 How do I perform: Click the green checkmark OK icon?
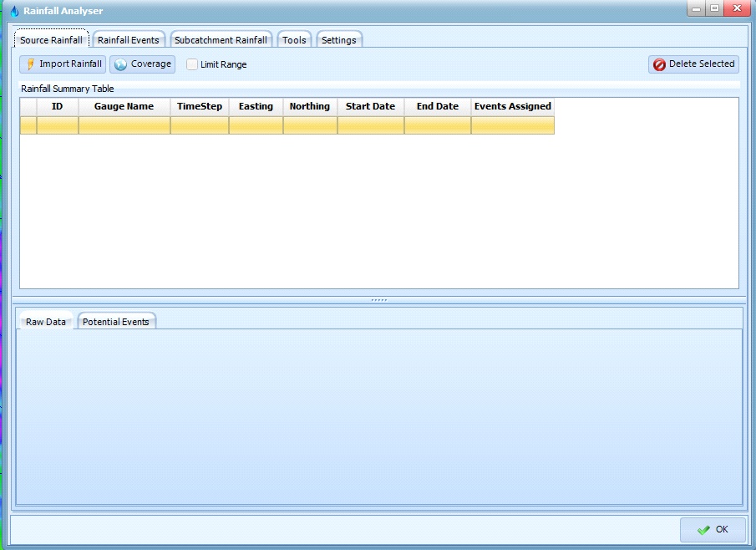(703, 529)
